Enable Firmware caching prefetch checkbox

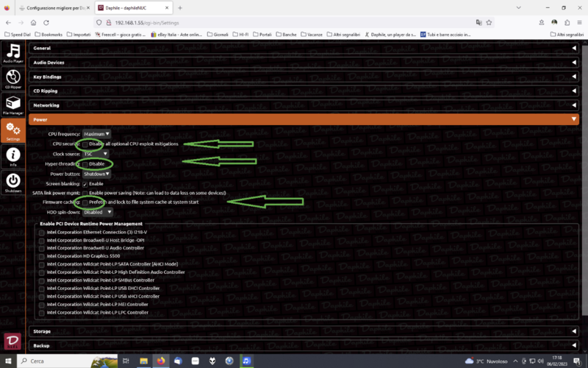pos(85,202)
